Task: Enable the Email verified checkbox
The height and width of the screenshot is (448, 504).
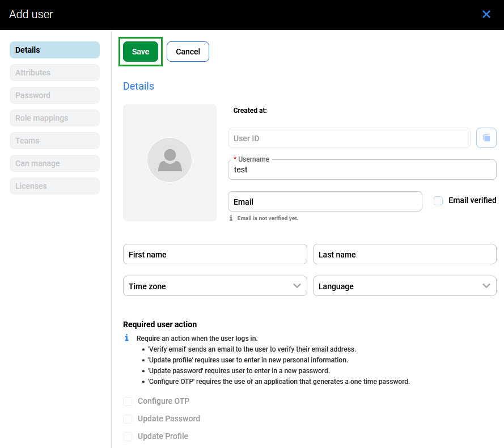Action: pos(438,201)
